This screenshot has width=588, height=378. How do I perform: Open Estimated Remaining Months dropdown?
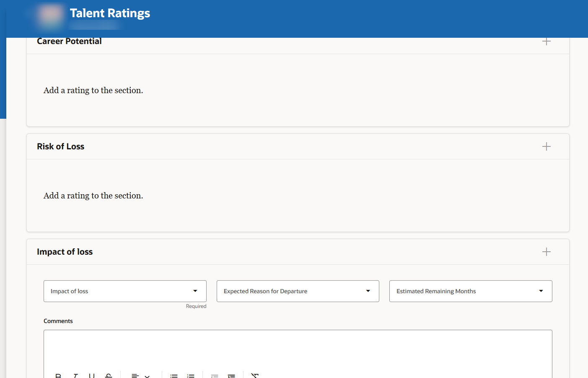coord(471,291)
